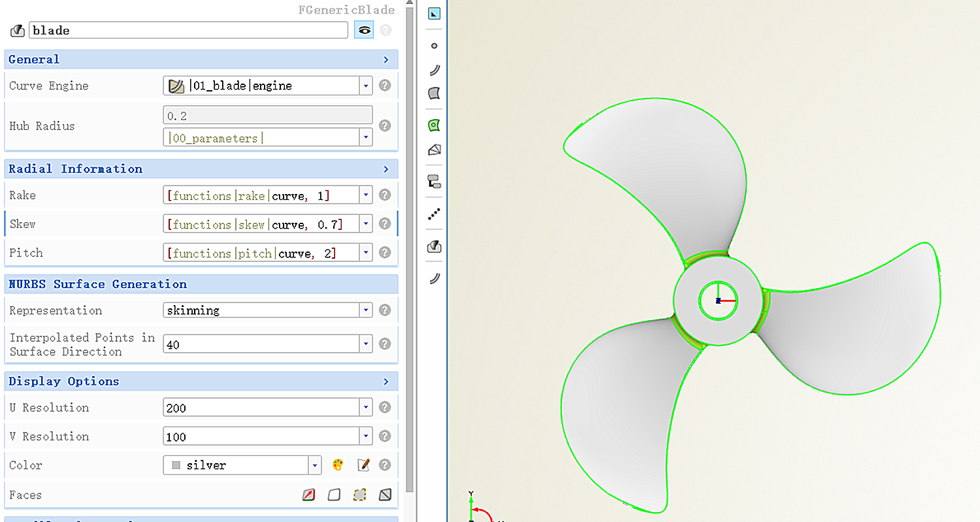Collapse the General section chevron

pyautogui.click(x=386, y=59)
